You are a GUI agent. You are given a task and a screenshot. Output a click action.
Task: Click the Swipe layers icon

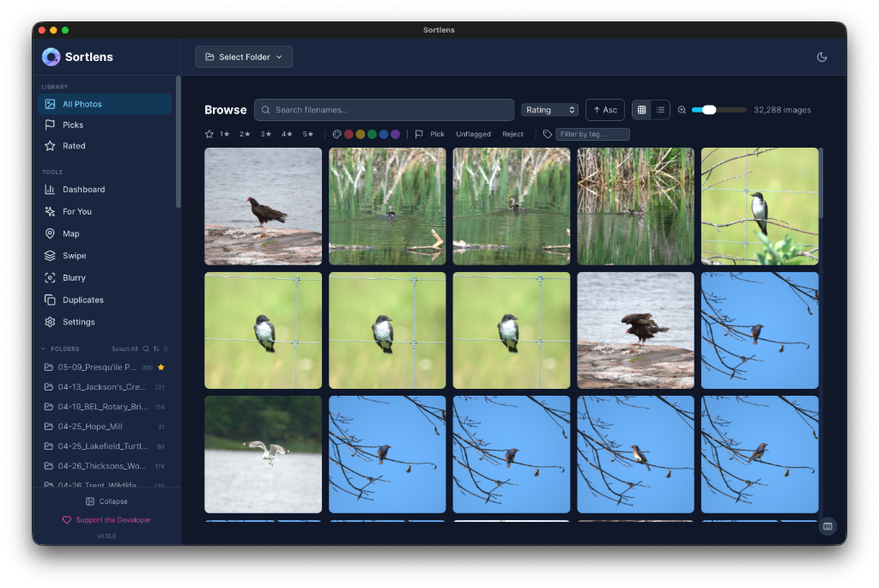50,256
